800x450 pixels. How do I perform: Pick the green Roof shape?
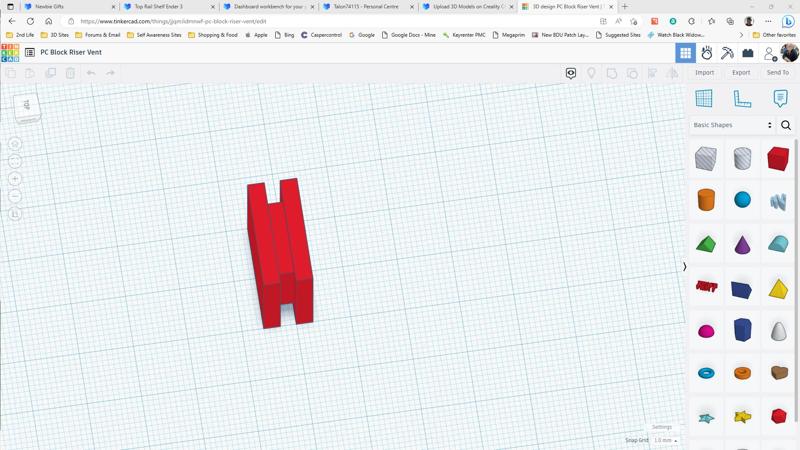pos(706,244)
